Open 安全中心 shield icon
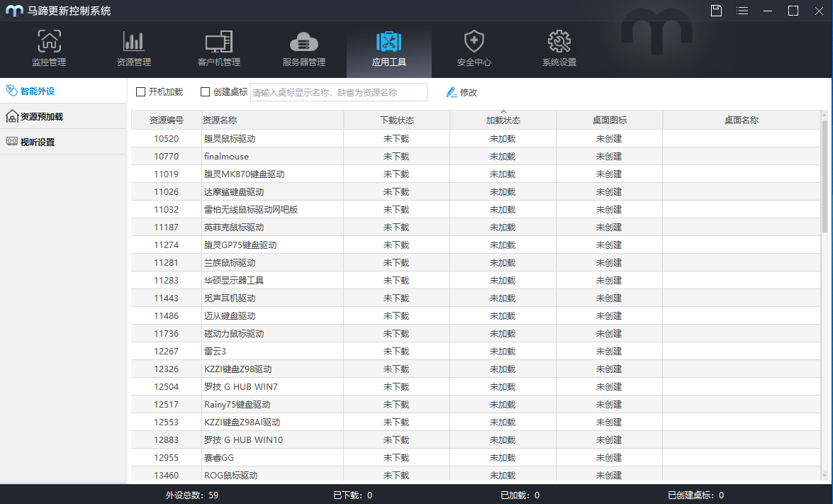Viewport: 833px width, 504px height. [474, 41]
